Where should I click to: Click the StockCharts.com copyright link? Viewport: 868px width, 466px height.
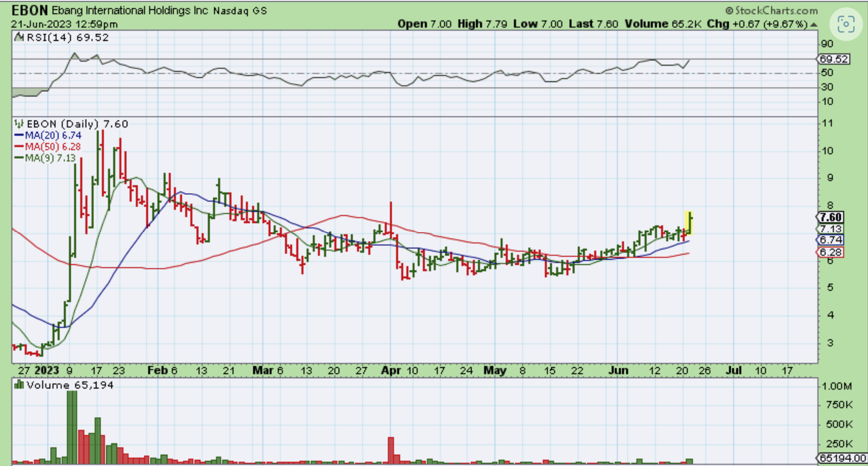point(772,10)
